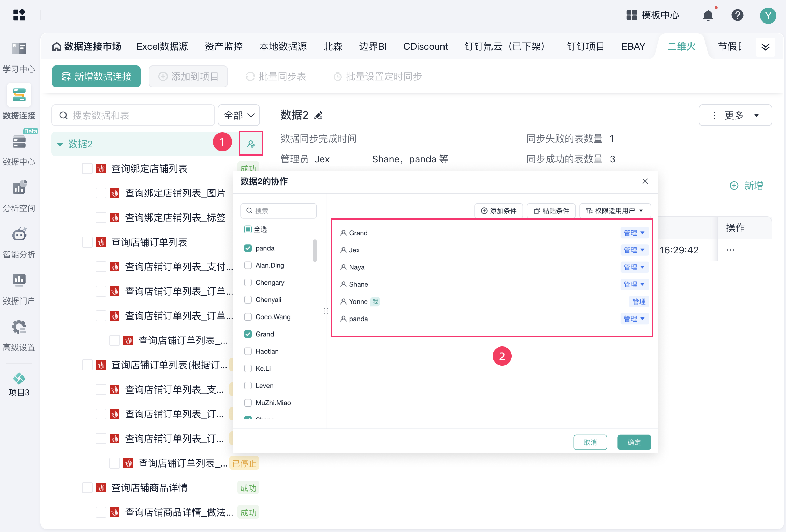Open Naya's 管理 permission dropdown
Image resolution: width=786 pixels, height=532 pixels.
click(x=634, y=267)
